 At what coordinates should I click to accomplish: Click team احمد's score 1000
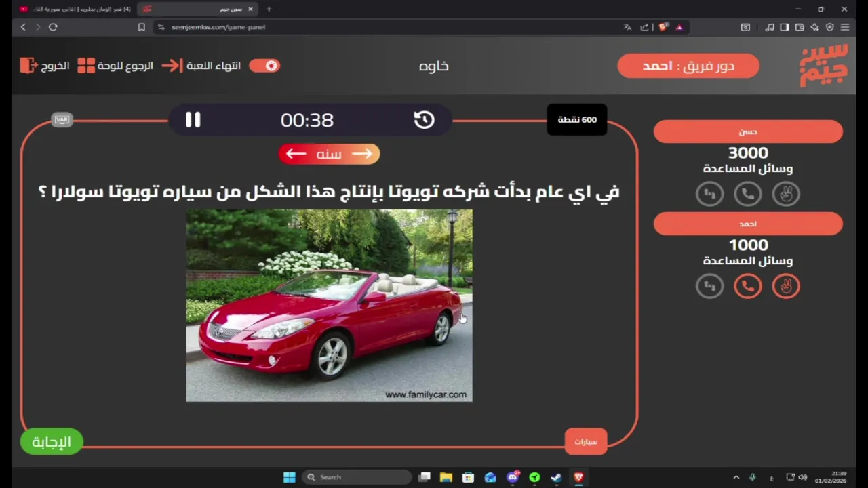pyautogui.click(x=748, y=245)
